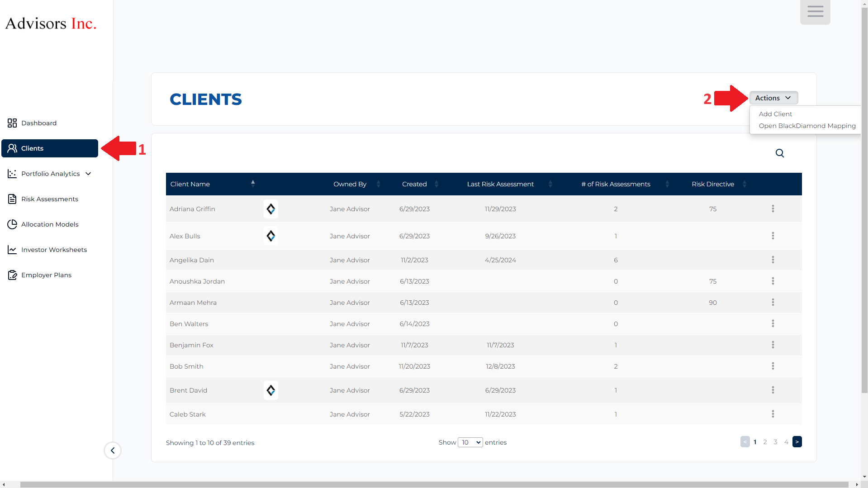868x488 pixels.
Task: Go to page 2 of results
Action: 765,442
